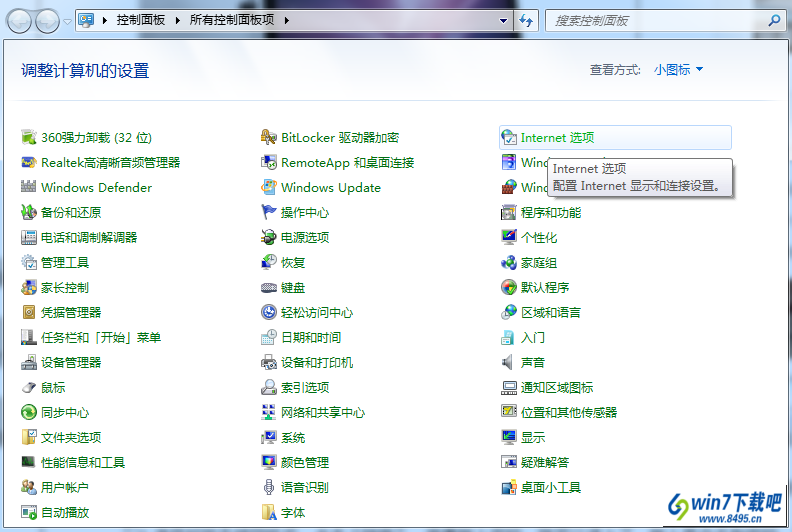Open 区域和语言 link
The width and height of the screenshot is (792, 532).
(x=551, y=312)
